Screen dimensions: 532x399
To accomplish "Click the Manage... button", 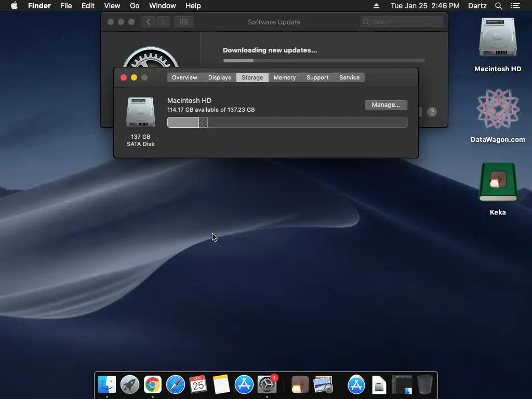I will [386, 105].
